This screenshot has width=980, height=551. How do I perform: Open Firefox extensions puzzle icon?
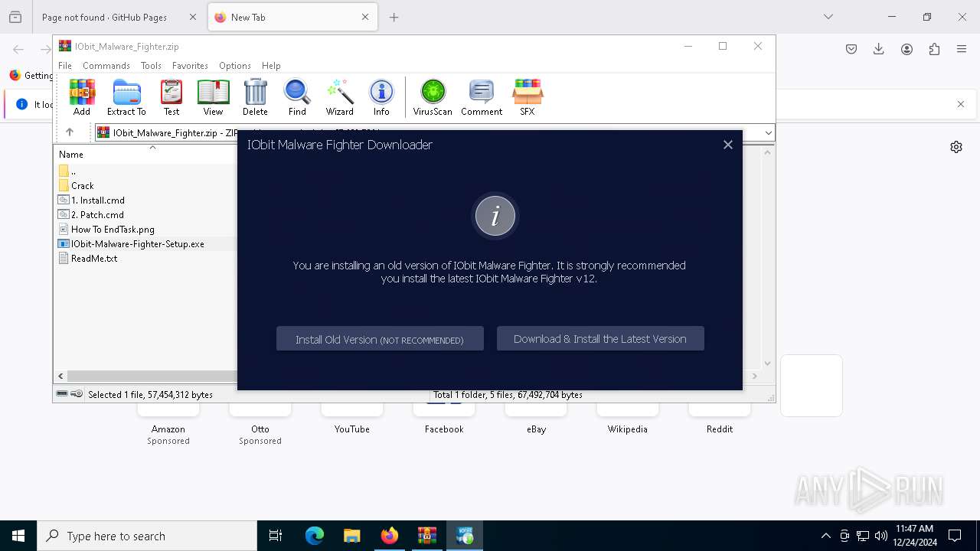[x=934, y=49]
